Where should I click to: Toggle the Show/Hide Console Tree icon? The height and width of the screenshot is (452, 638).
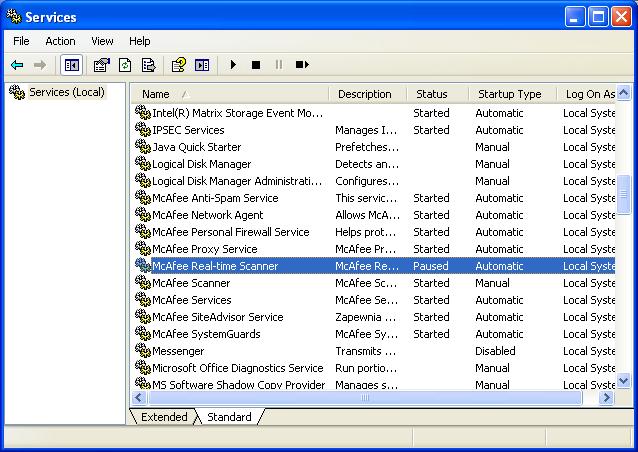[x=72, y=65]
